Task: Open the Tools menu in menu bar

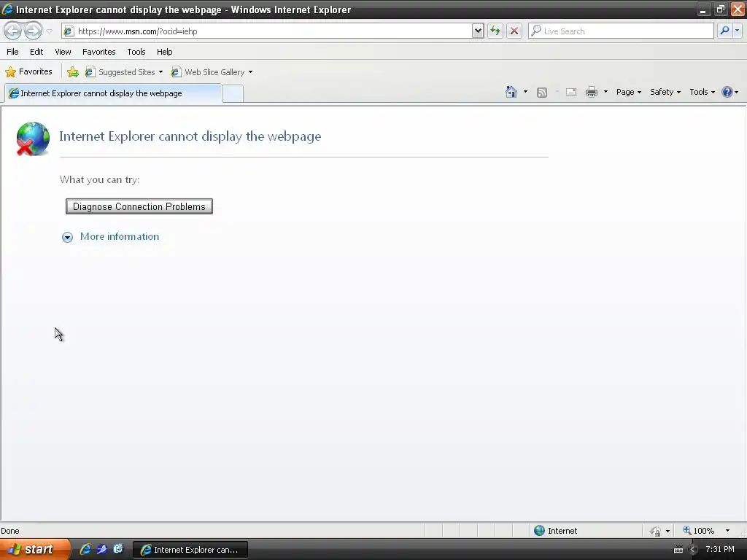Action: (x=136, y=52)
